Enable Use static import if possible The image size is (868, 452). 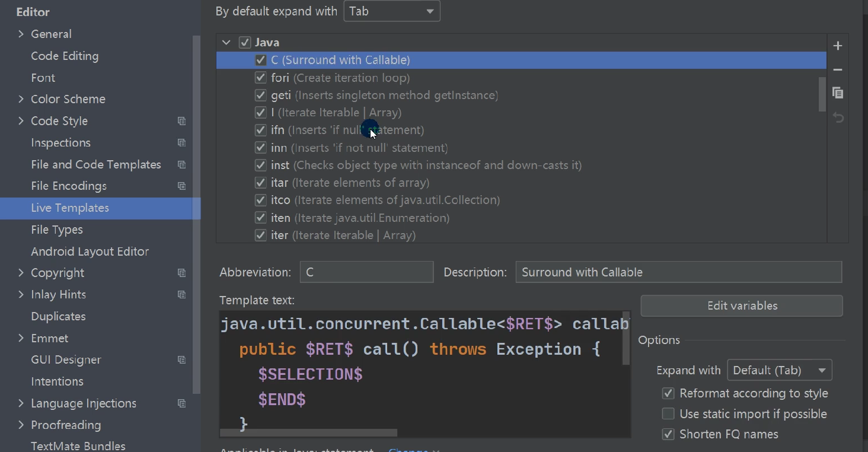(668, 414)
